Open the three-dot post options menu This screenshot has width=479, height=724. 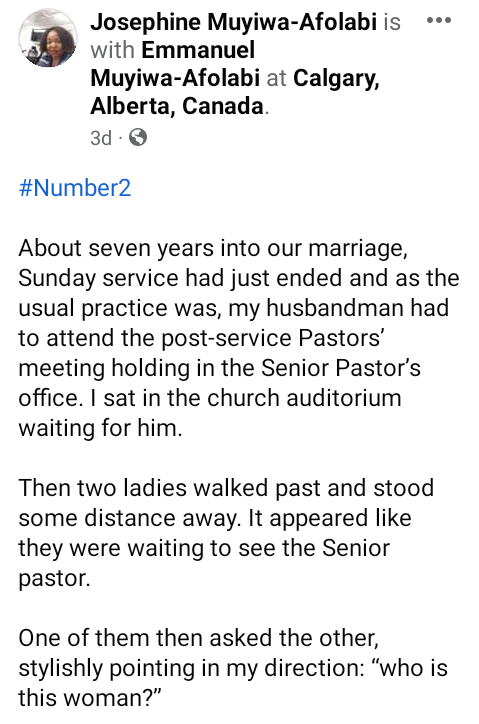click(x=438, y=20)
